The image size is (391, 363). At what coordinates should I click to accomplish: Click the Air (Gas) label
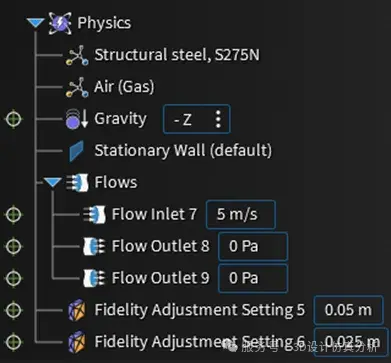[124, 87]
